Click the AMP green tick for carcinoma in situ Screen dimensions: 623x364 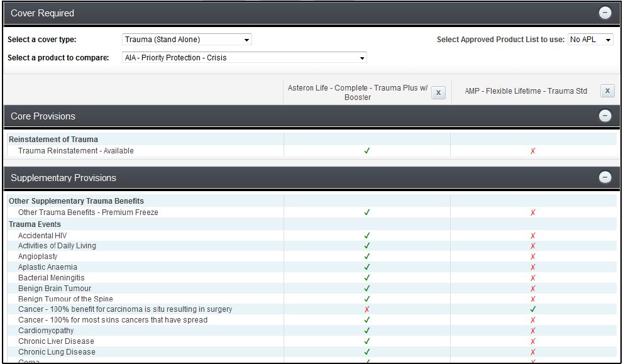(x=533, y=309)
